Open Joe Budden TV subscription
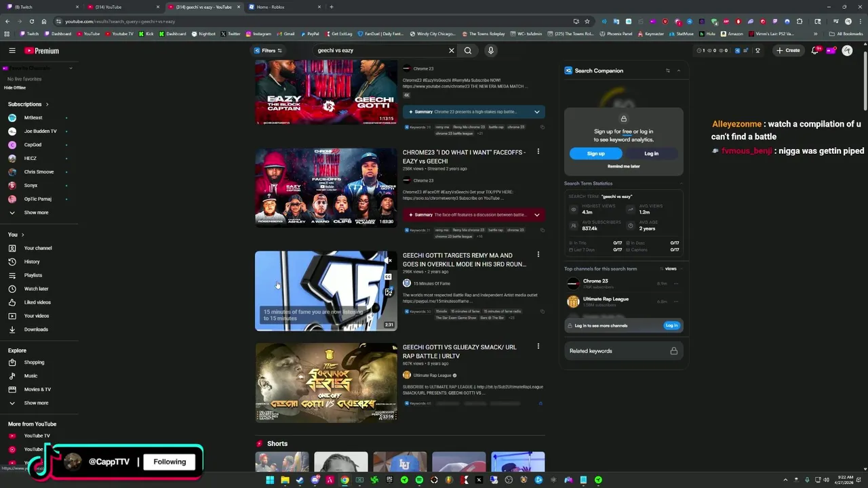The image size is (868, 488). coord(41,131)
